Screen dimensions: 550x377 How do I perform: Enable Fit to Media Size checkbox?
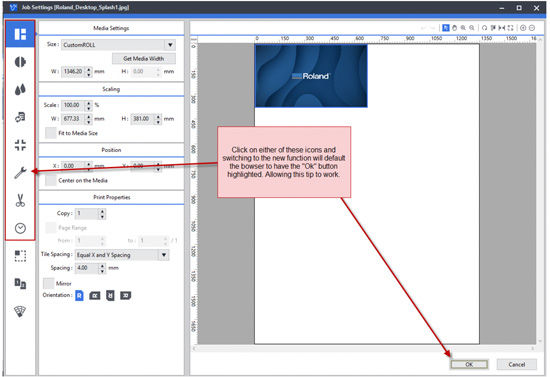point(51,133)
